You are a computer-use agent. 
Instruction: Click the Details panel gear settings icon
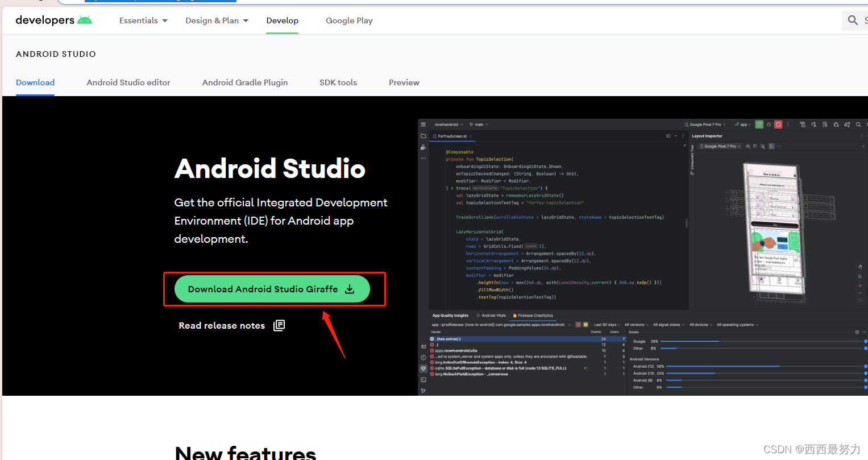click(857, 332)
